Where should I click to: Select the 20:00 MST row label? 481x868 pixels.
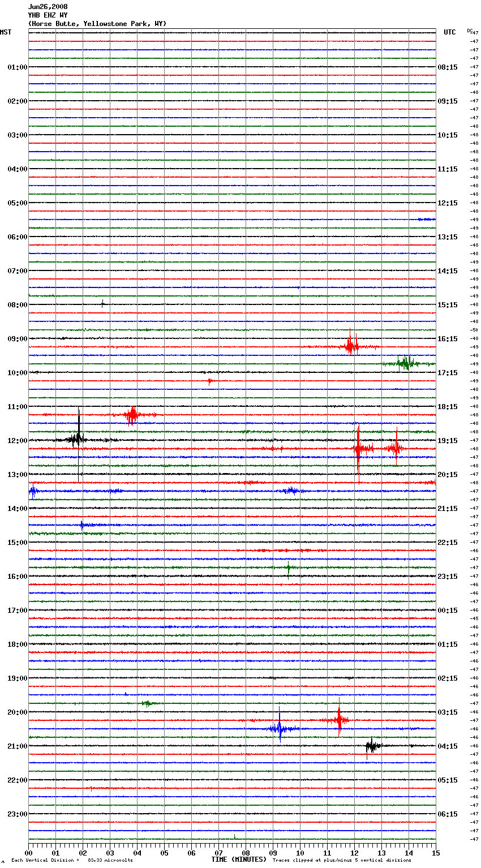[x=17, y=712]
